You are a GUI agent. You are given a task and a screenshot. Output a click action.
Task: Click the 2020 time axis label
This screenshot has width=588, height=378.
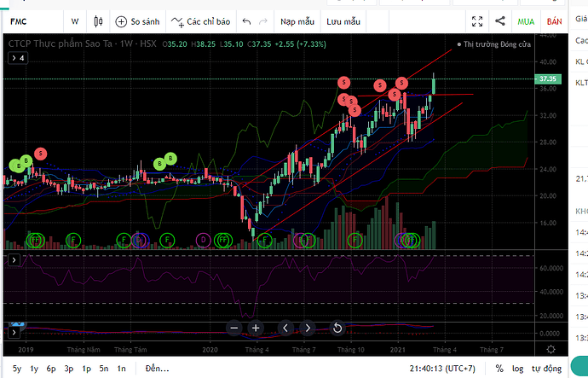(x=210, y=350)
